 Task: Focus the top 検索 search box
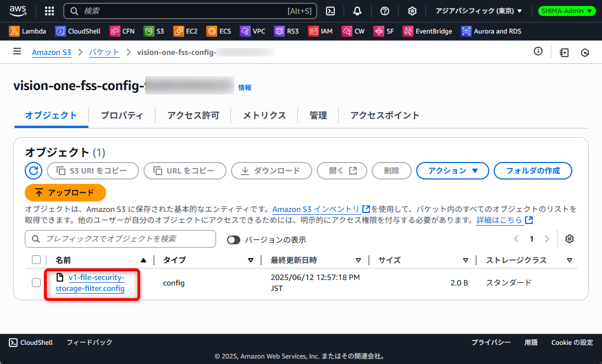[190, 11]
